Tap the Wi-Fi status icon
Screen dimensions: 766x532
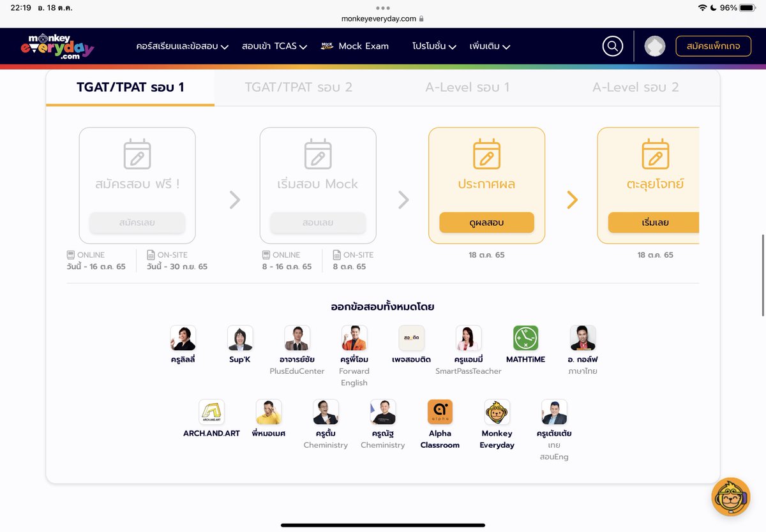point(702,8)
